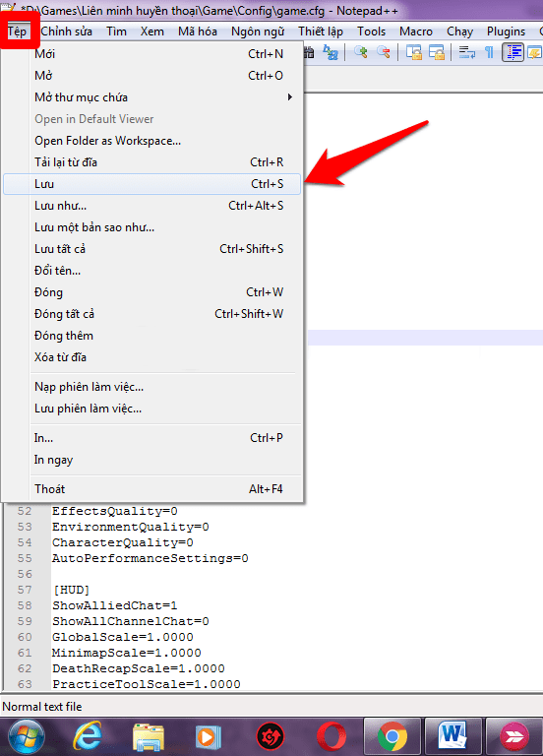Image resolution: width=543 pixels, height=756 pixels.
Task: Click In... to print the file
Action: [152, 438]
